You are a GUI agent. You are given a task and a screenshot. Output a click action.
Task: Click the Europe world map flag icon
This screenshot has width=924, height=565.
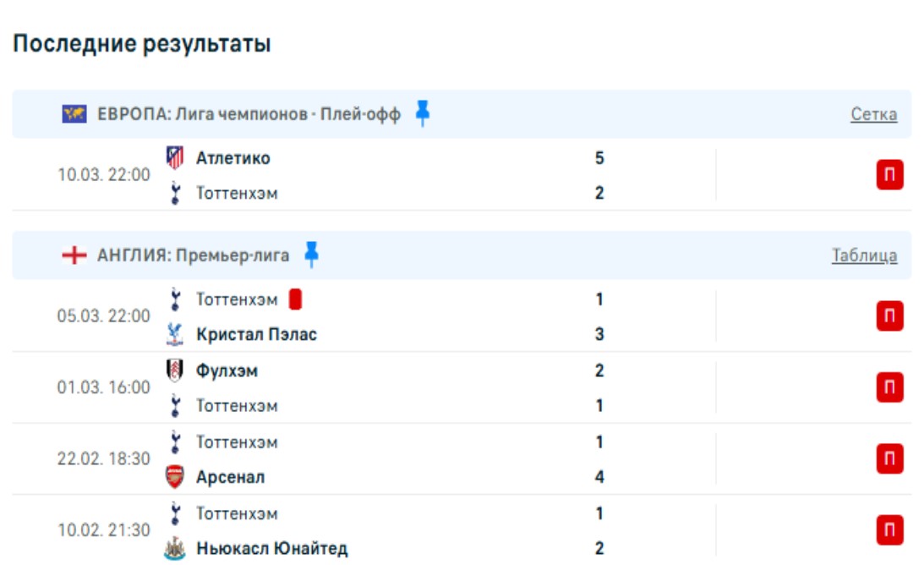[74, 114]
